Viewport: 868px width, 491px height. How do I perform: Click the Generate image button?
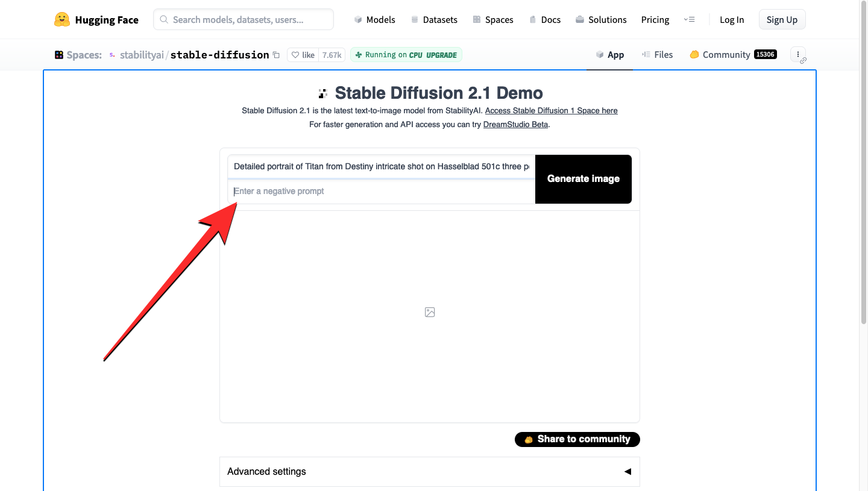point(583,179)
